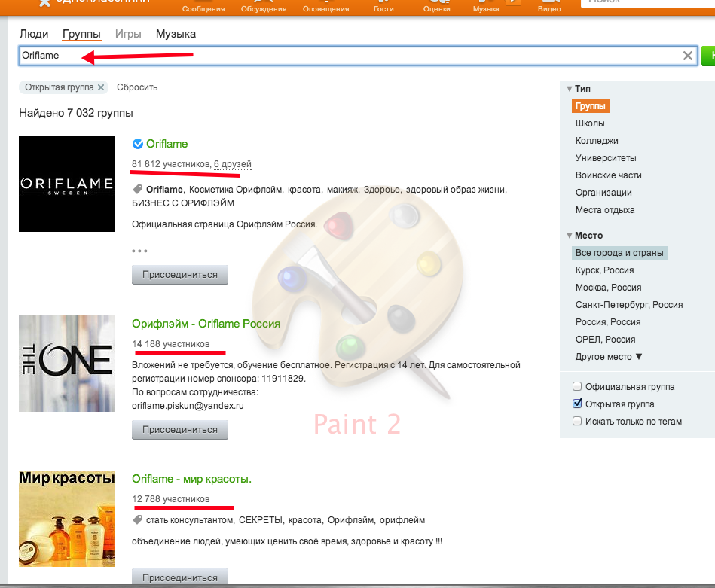The image size is (715, 588).
Task: Open Мир красоты group thumbnail
Action: point(67,519)
